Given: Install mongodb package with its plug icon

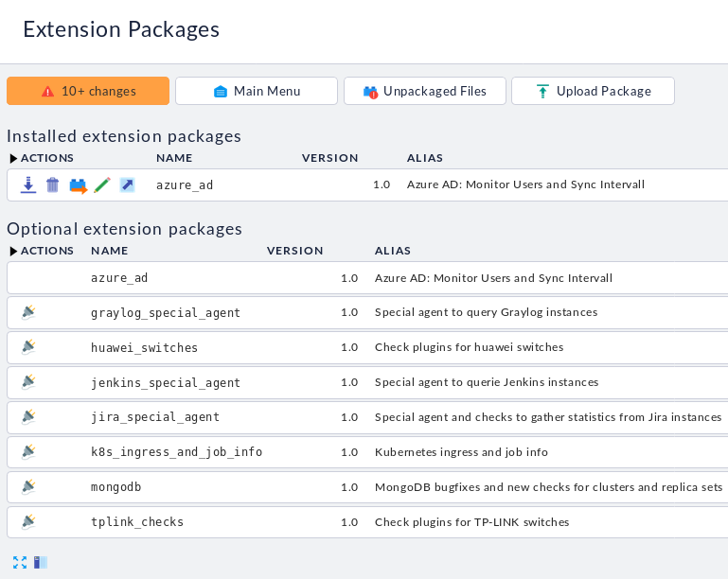Looking at the screenshot, I should click(28, 487).
